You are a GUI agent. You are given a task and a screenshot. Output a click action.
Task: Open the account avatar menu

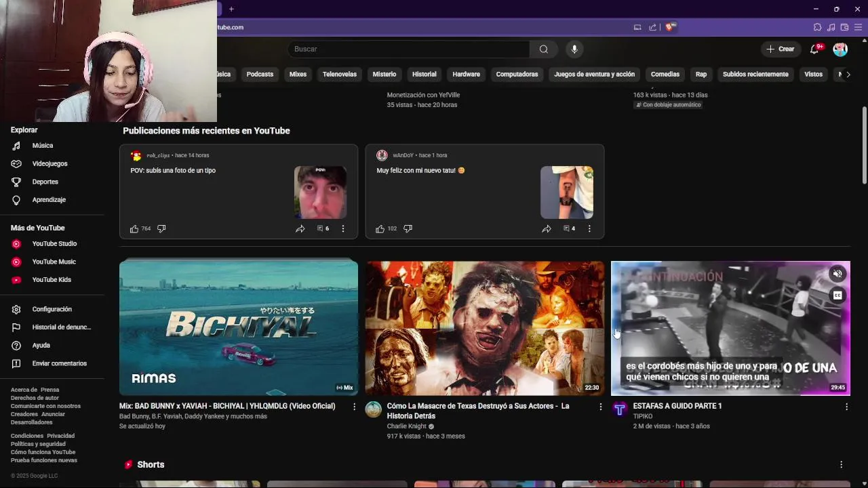(840, 49)
